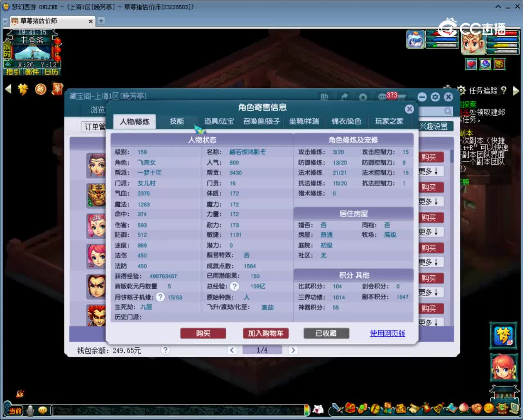Screen dimensions: 523x420
Task: Select the sword battle icon on bottom toolbar
Action: (x=337, y=408)
